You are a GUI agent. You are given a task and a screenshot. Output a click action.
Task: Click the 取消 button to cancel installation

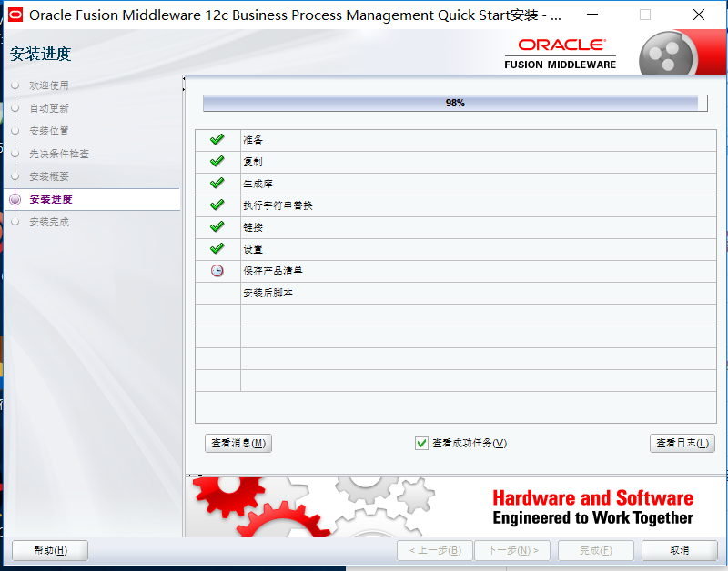pyautogui.click(x=678, y=550)
